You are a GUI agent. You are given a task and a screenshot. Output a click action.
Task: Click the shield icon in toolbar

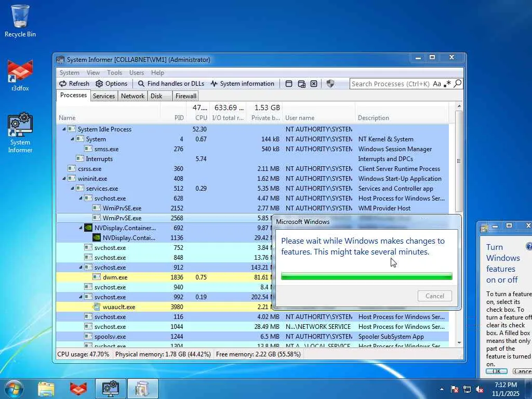pos(330,84)
